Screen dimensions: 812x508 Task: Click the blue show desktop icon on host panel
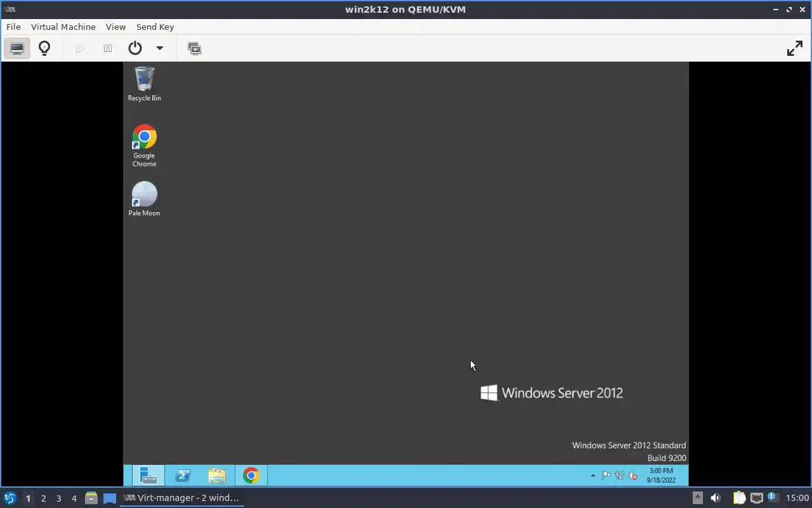click(x=110, y=498)
